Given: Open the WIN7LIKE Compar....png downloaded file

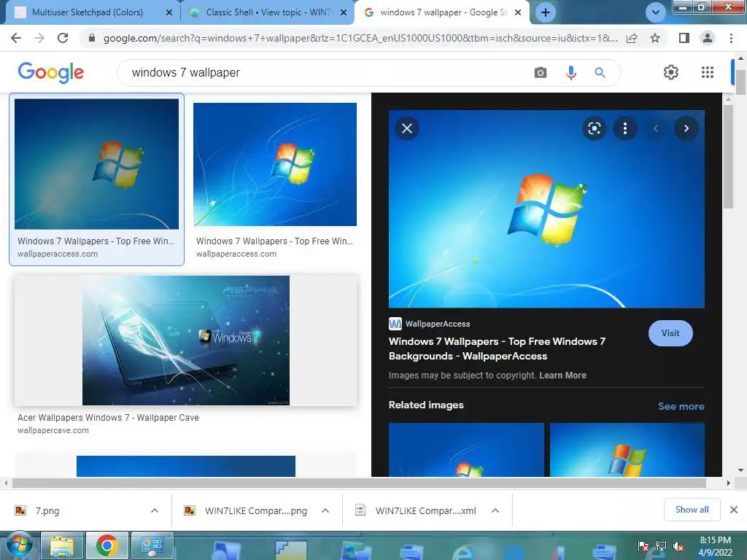Looking at the screenshot, I should click(247, 510).
